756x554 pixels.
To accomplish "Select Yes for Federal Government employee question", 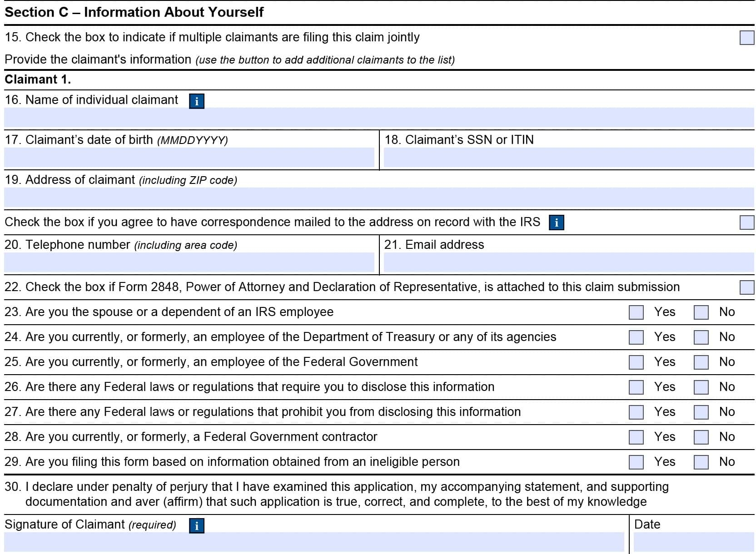I will tap(636, 362).
